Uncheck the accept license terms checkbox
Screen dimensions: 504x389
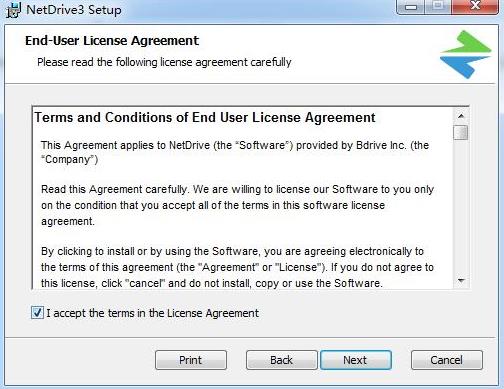[x=37, y=313]
